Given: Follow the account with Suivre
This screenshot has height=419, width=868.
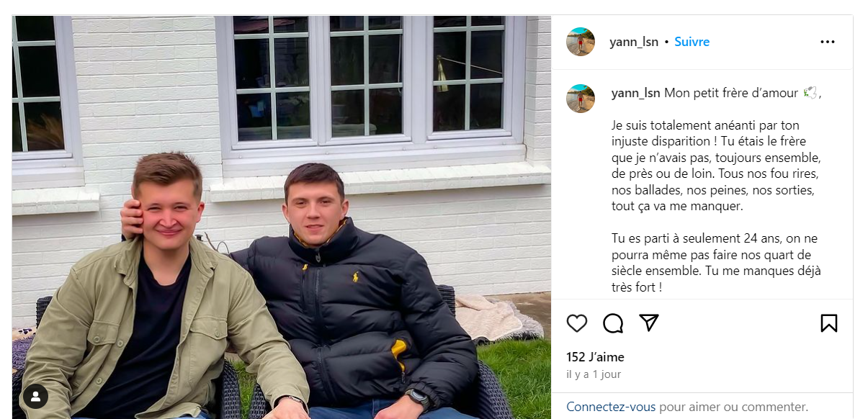Looking at the screenshot, I should 692,42.
